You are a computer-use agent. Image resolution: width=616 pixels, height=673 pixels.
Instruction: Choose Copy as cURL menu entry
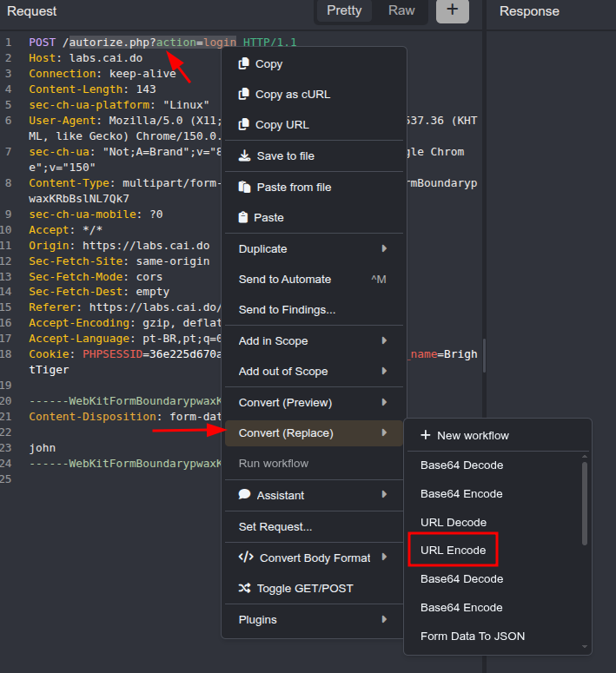click(x=314, y=95)
